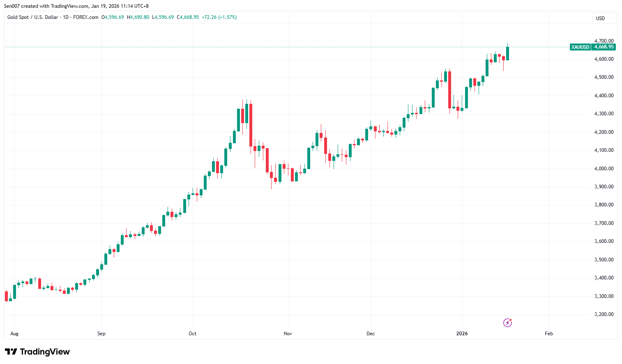622x364 pixels.
Task: Click the Sep label on time axis
Action: [x=101, y=334]
